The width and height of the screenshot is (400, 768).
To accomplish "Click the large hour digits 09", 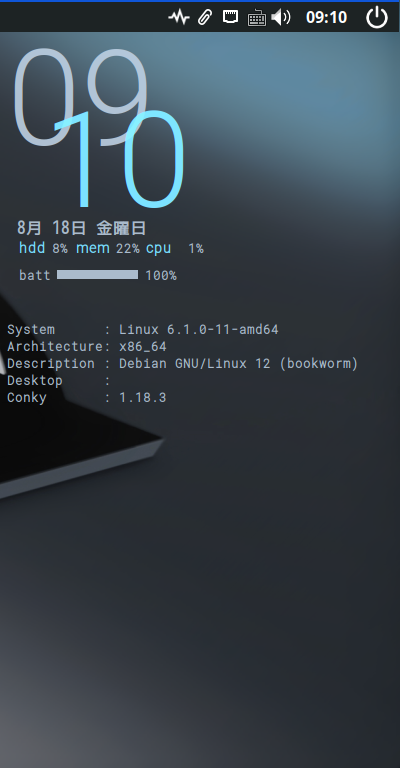I will [x=80, y=97].
